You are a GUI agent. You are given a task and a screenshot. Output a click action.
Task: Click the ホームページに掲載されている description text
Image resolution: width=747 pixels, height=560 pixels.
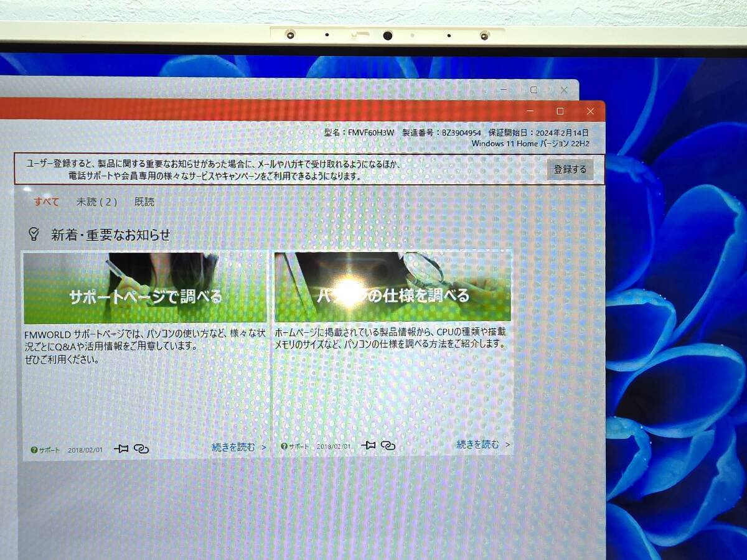coord(390,337)
